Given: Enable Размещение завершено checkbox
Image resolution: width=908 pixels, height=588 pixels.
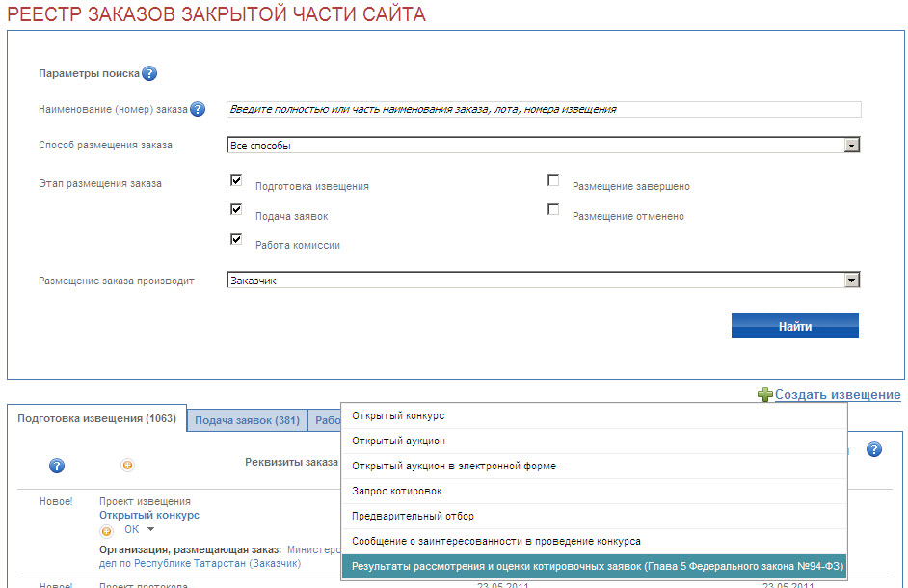Looking at the screenshot, I should point(553,180).
